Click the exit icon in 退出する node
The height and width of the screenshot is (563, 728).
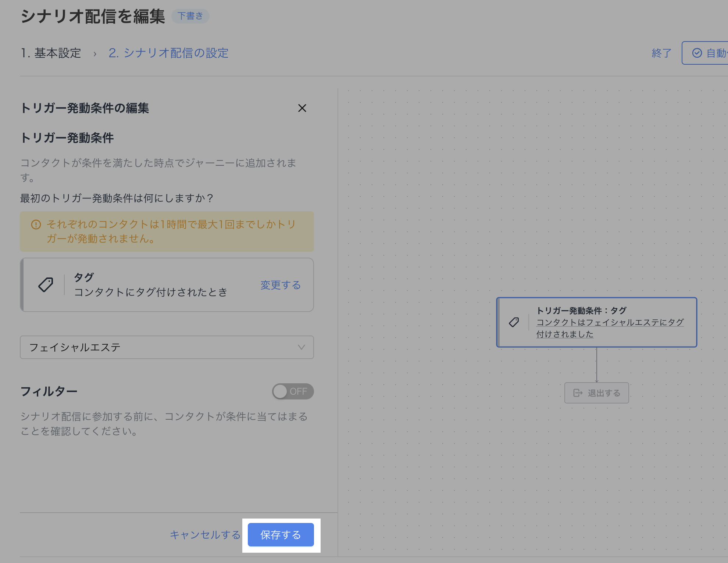pyautogui.click(x=578, y=393)
